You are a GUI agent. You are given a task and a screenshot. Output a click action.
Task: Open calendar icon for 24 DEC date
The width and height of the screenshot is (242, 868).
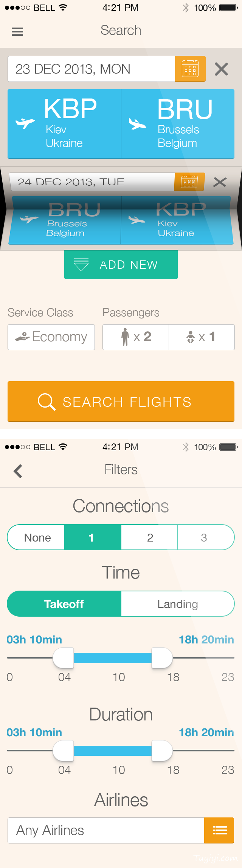189,182
